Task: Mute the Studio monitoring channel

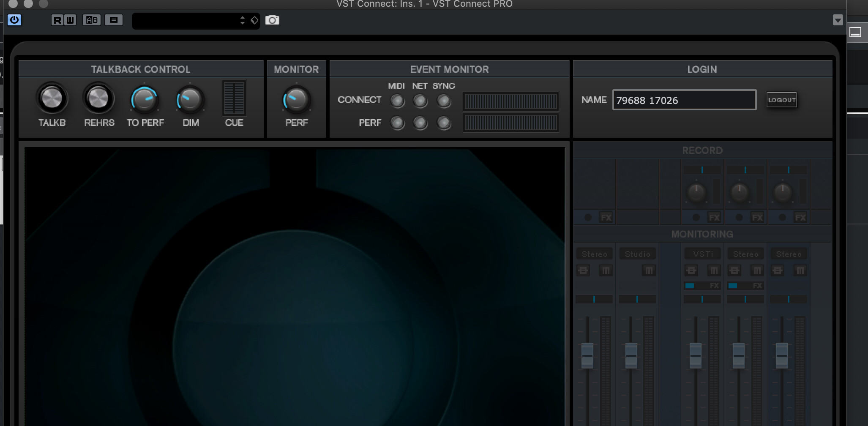Action: 649,270
